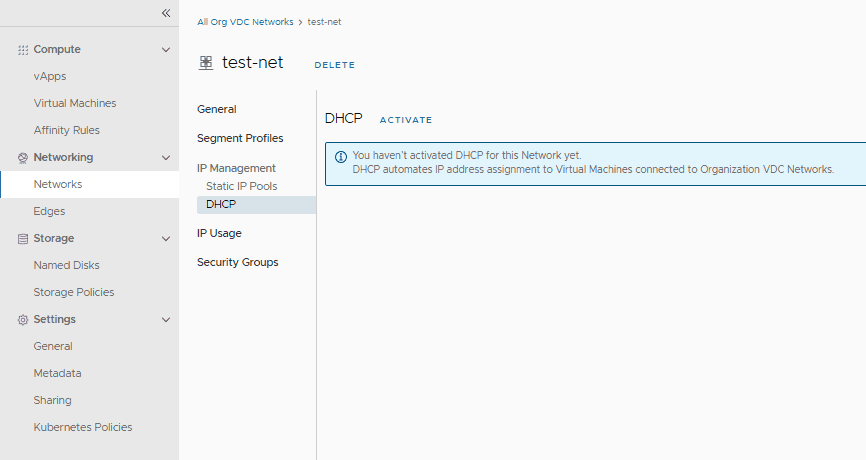The width and height of the screenshot is (866, 460).
Task: Click the Storage section label
Action: (x=54, y=239)
